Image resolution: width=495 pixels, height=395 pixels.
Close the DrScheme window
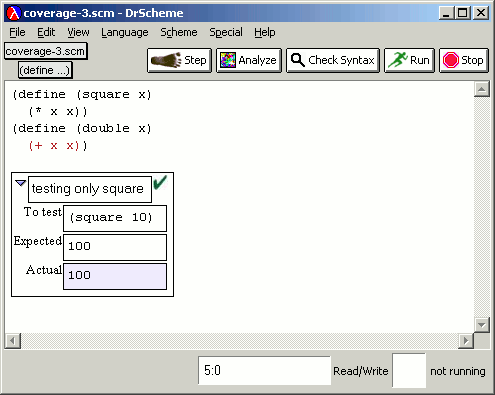[x=481, y=13]
